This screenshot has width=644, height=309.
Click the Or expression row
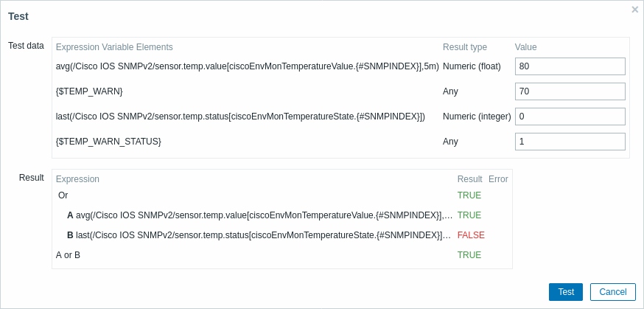click(x=63, y=195)
